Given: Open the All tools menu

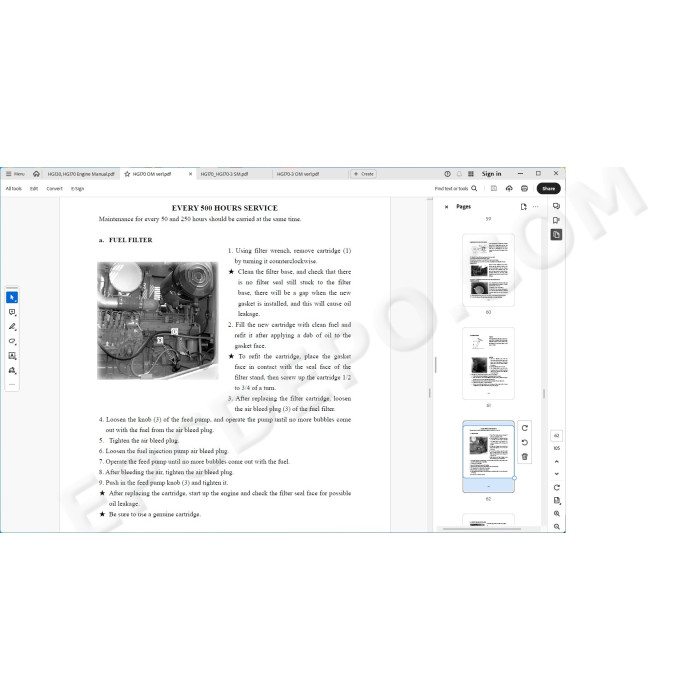Looking at the screenshot, I should (x=13, y=188).
